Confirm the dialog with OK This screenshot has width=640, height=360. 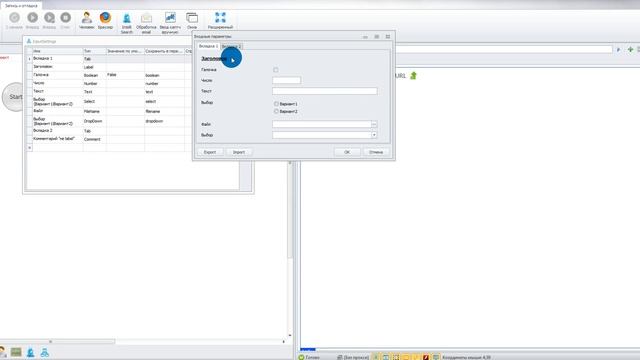coord(347,152)
